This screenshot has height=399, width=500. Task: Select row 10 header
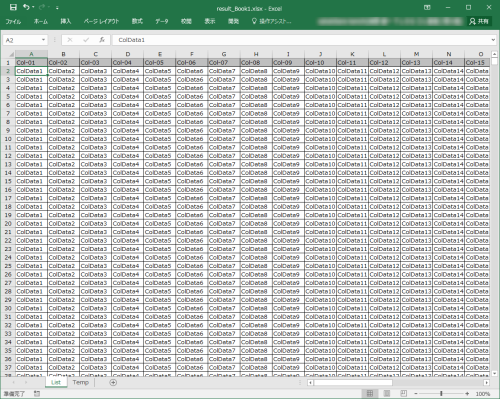[x=8, y=139]
